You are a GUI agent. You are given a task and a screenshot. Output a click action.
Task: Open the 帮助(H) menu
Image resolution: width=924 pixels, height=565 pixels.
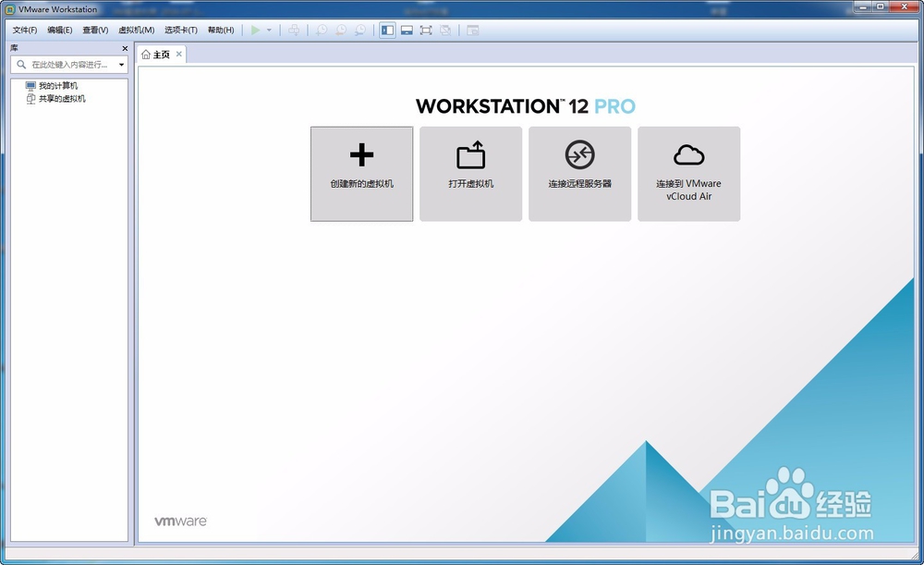221,31
